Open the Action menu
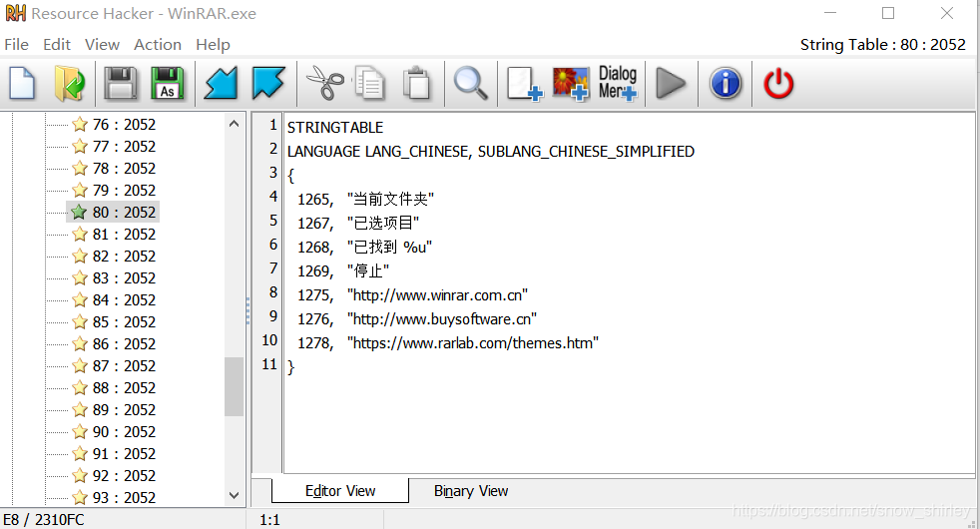 pyautogui.click(x=158, y=44)
